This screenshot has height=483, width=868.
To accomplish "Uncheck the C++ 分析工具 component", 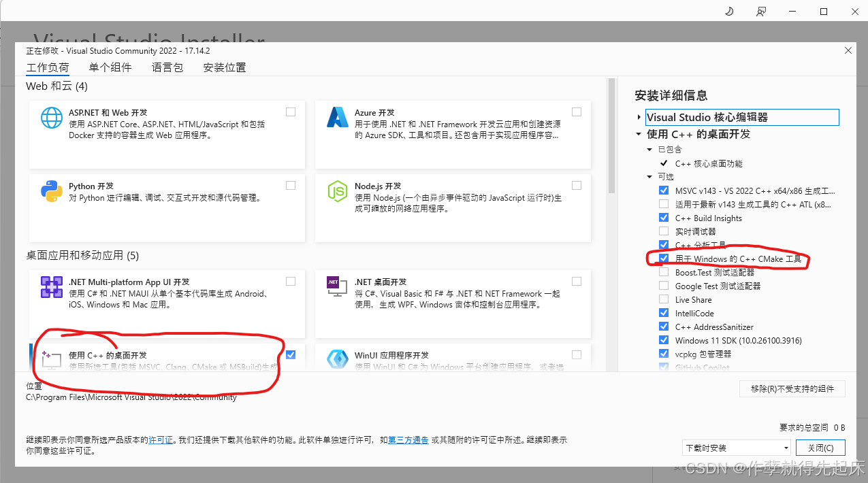I will point(664,245).
